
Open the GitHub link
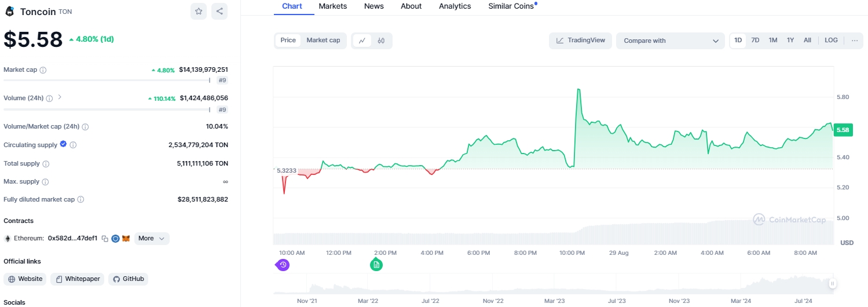click(128, 279)
